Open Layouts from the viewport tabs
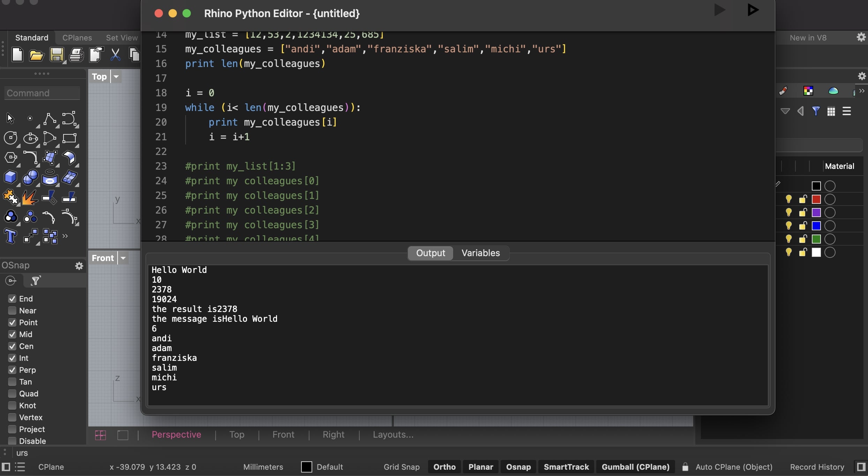The height and width of the screenshot is (476, 868). (392, 435)
